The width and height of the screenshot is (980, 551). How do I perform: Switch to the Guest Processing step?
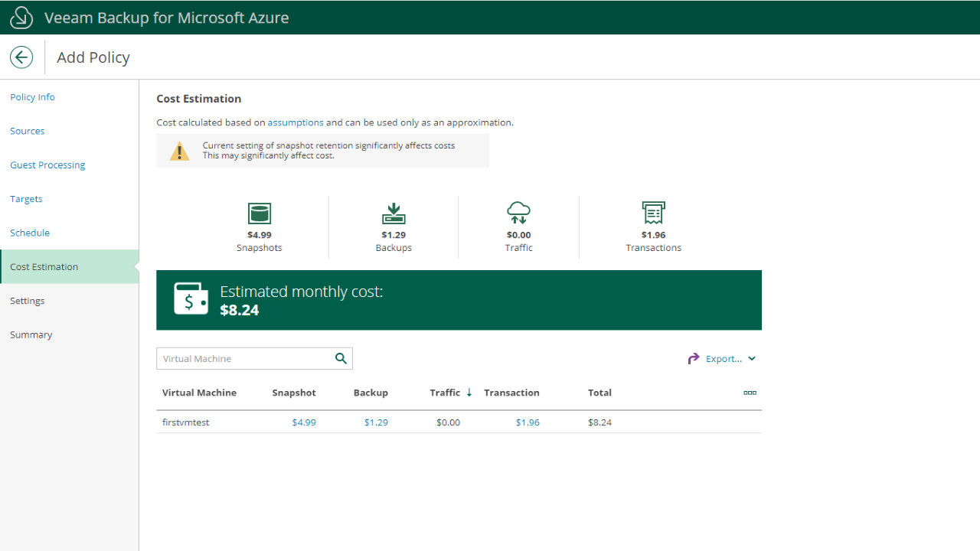tap(47, 165)
